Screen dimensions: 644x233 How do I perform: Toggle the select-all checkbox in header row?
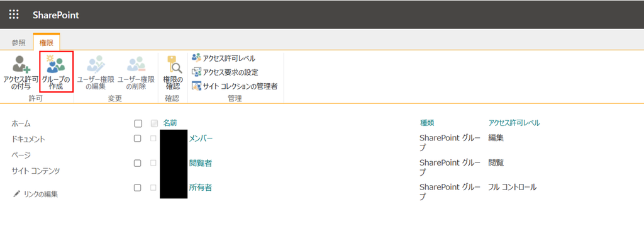click(x=138, y=123)
